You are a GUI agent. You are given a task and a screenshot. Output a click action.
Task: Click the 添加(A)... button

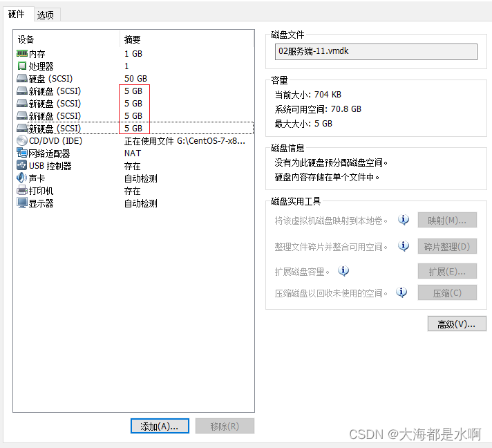tap(160, 426)
